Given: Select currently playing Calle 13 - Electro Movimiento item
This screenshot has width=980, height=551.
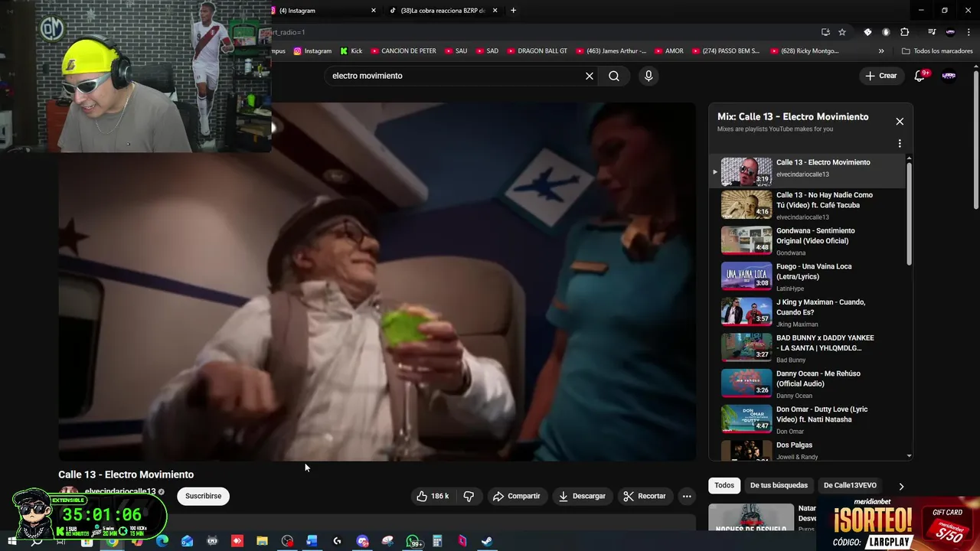Looking at the screenshot, I should [808, 170].
